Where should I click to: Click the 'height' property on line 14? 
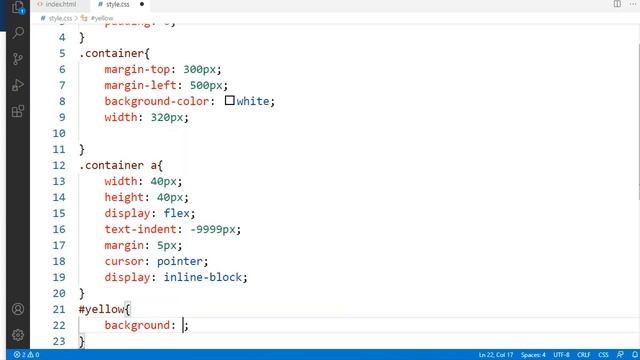coord(124,197)
